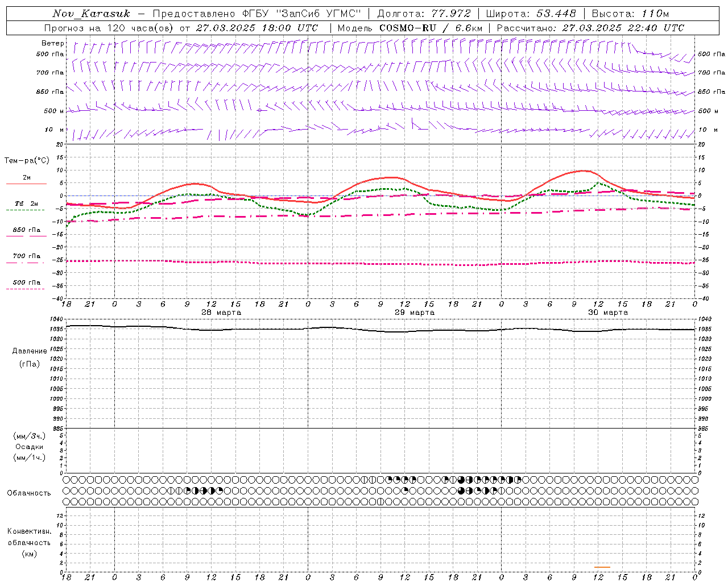Image resolution: width=728 pixels, height=582 pixels.
Task: Click the '(мм/3ч.)' precipitation unit label
Action: coord(30,436)
